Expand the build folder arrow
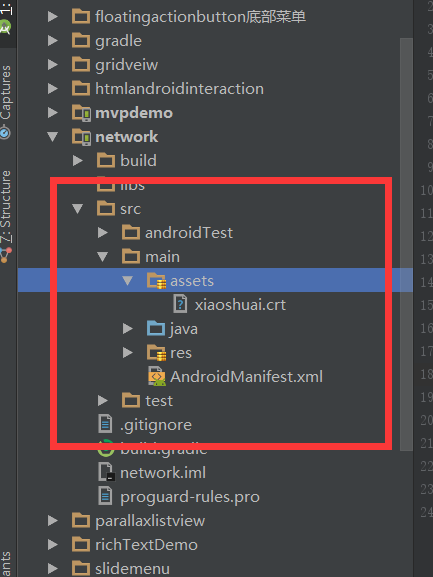Image resolution: width=433 pixels, height=577 pixels. coord(78,161)
